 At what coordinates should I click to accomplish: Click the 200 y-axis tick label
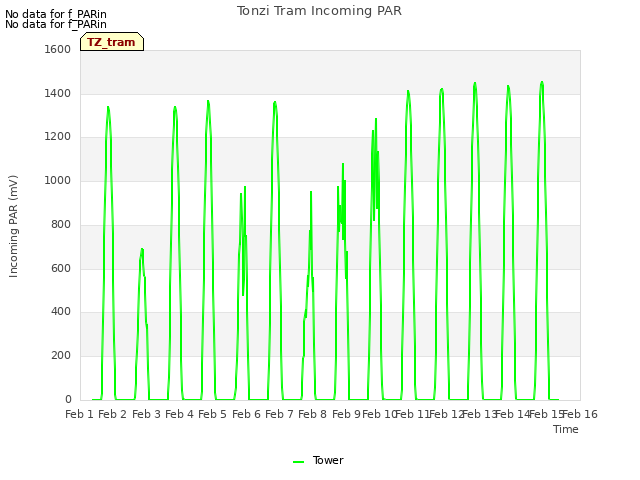(x=61, y=356)
